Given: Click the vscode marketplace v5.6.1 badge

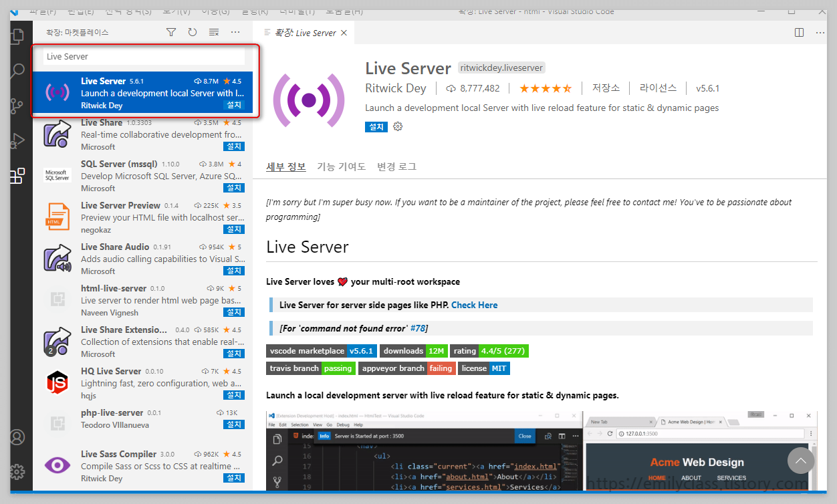Looking at the screenshot, I should [x=322, y=351].
